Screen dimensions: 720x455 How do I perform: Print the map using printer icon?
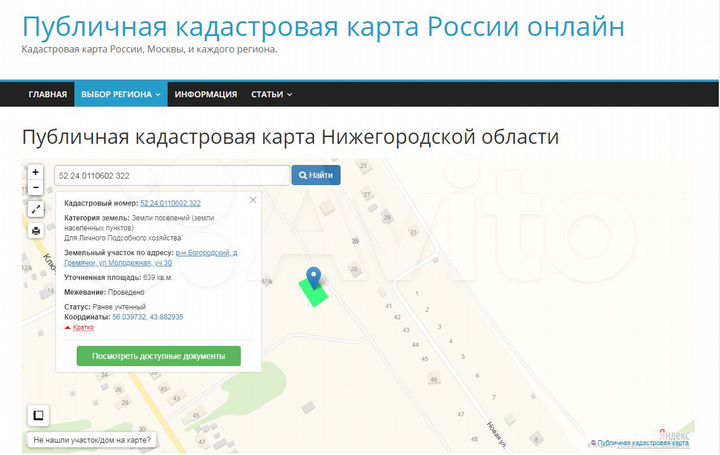pyautogui.click(x=36, y=230)
